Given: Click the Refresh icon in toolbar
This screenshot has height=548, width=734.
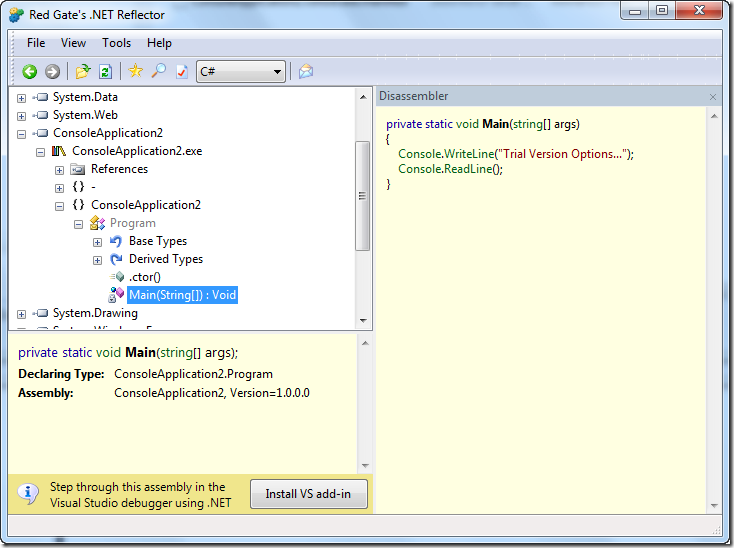Looking at the screenshot, I should [105, 72].
